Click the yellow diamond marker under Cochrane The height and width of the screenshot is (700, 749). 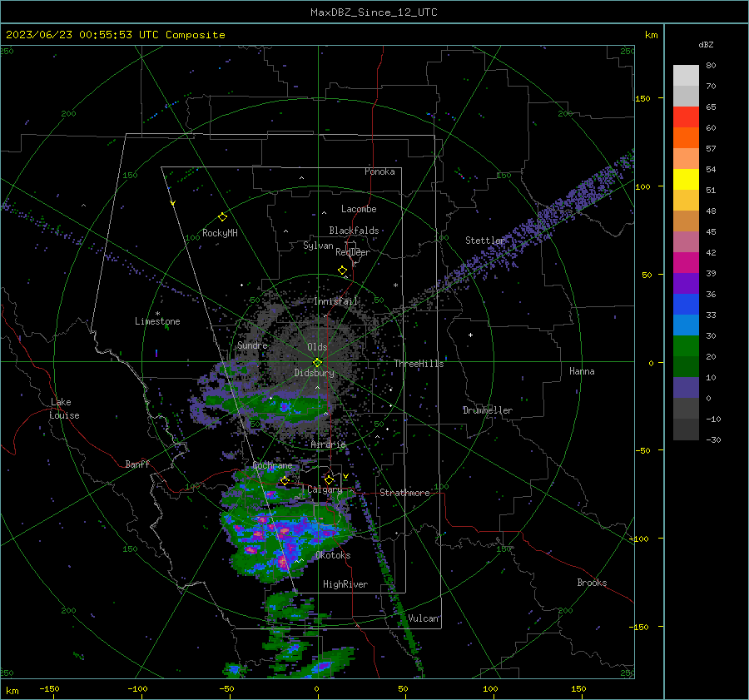(285, 480)
